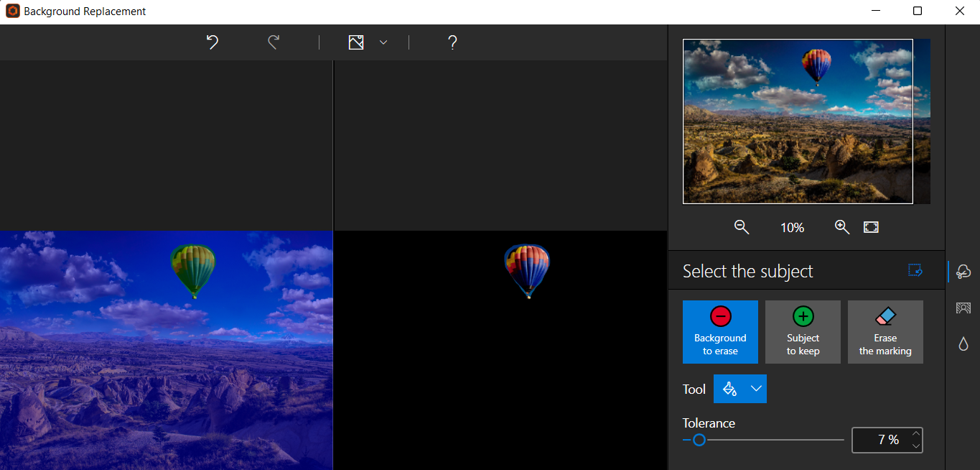Viewport: 980px width, 470px height.
Task: Click the navigator preview thumbnail
Action: (806, 121)
